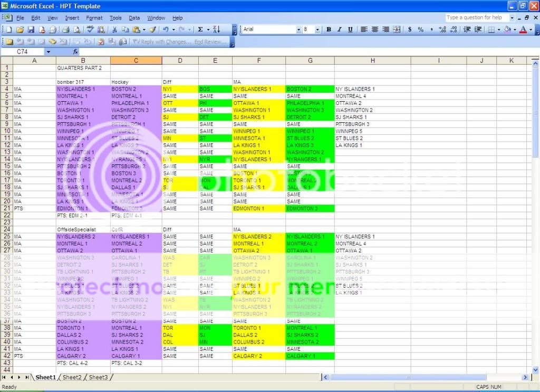The image size is (540, 392).
Task: Paste from clipboard
Action: click(x=137, y=30)
